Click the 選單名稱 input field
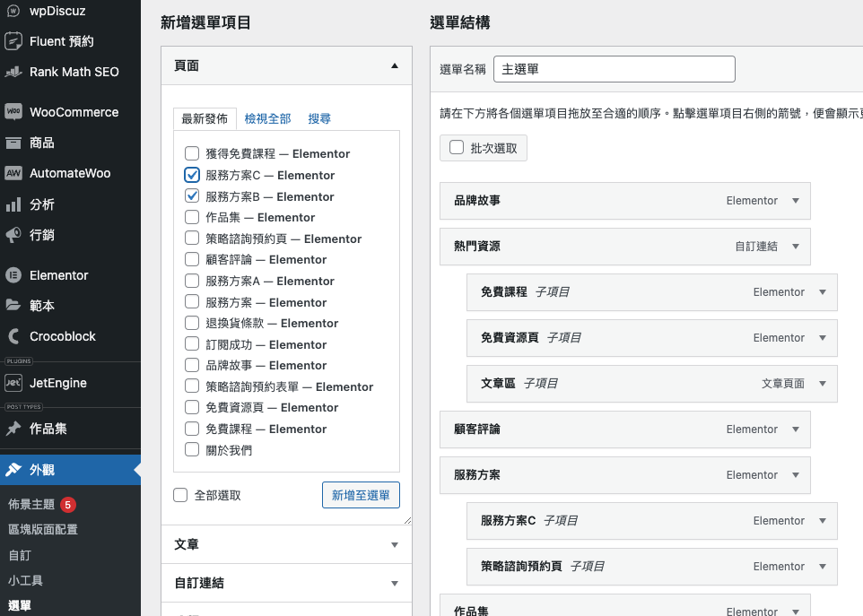863x616 pixels. [x=615, y=69]
